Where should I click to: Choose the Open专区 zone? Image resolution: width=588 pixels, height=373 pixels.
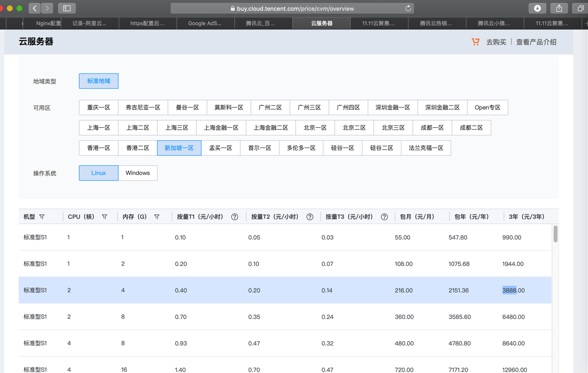click(x=488, y=107)
